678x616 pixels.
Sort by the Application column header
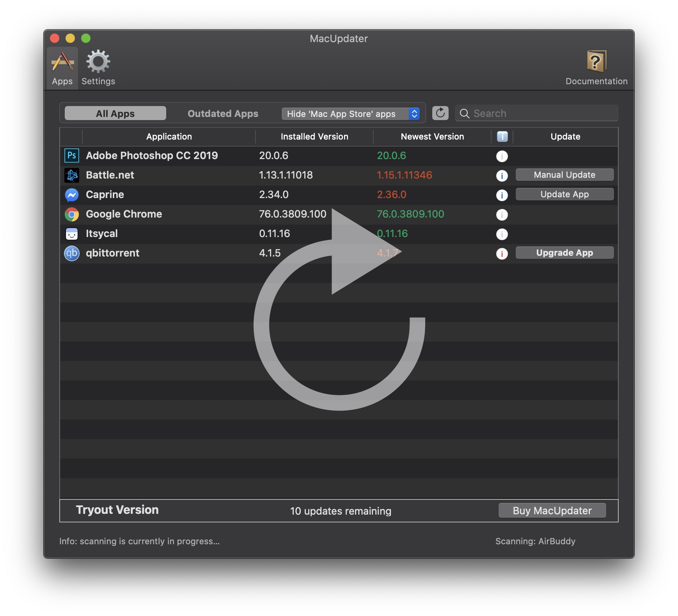point(169,136)
